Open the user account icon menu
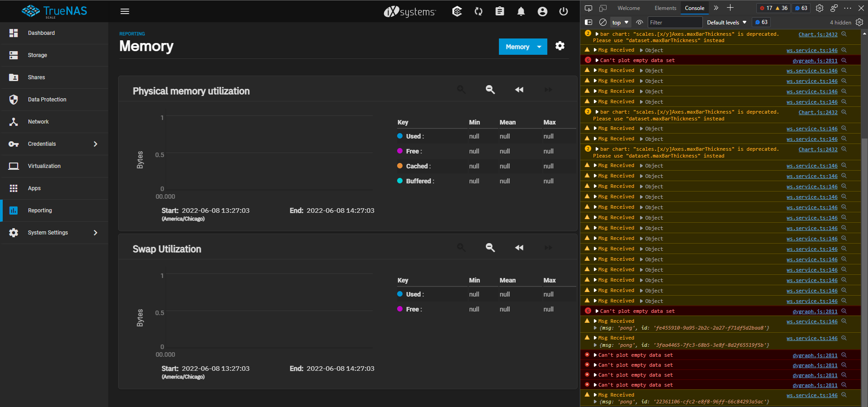This screenshot has width=868, height=407. (x=542, y=11)
